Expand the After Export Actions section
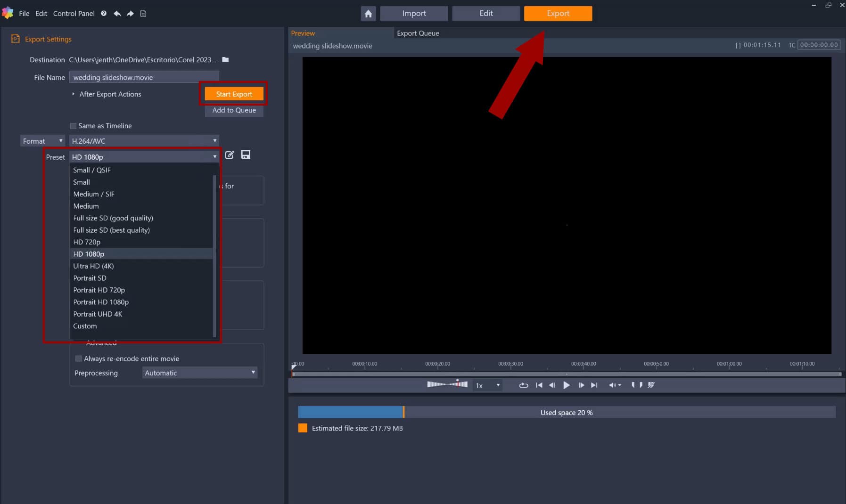The height and width of the screenshot is (504, 846). tap(74, 94)
